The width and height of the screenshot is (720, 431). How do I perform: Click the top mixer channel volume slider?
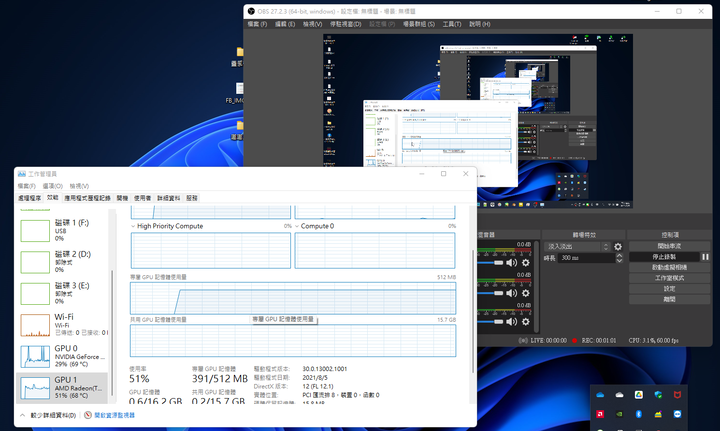pyautogui.click(x=490, y=263)
